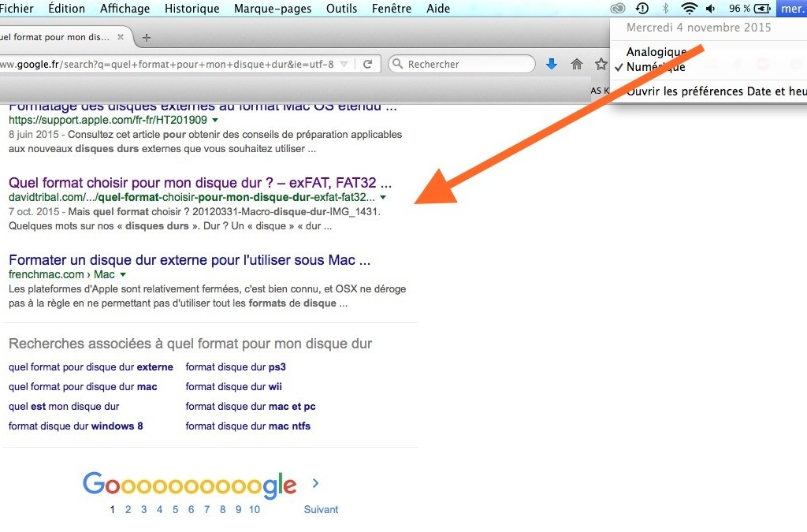Search 'format disque dur wii'
The width and height of the screenshot is (807, 532).
point(233,386)
